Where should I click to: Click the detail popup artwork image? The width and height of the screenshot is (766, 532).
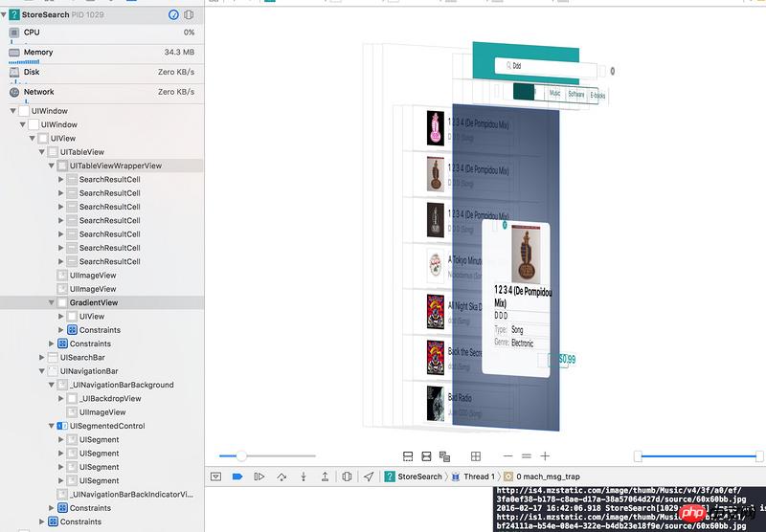(x=526, y=254)
